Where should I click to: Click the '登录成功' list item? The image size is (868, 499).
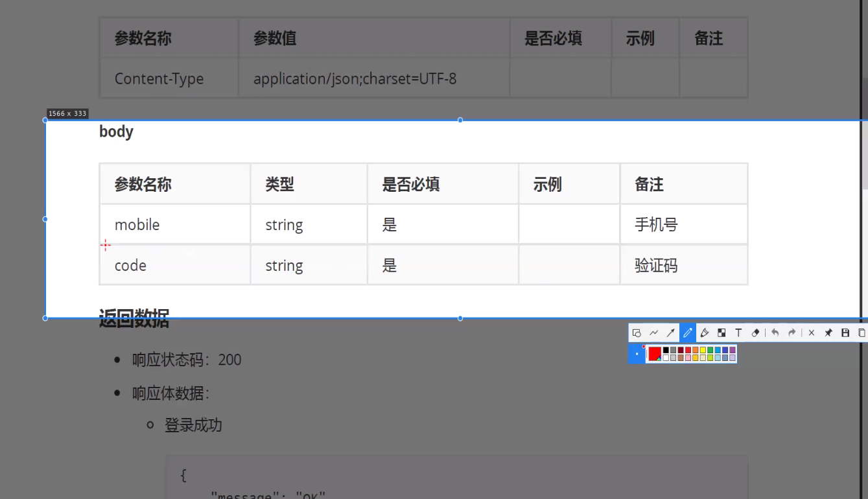pyautogui.click(x=193, y=425)
